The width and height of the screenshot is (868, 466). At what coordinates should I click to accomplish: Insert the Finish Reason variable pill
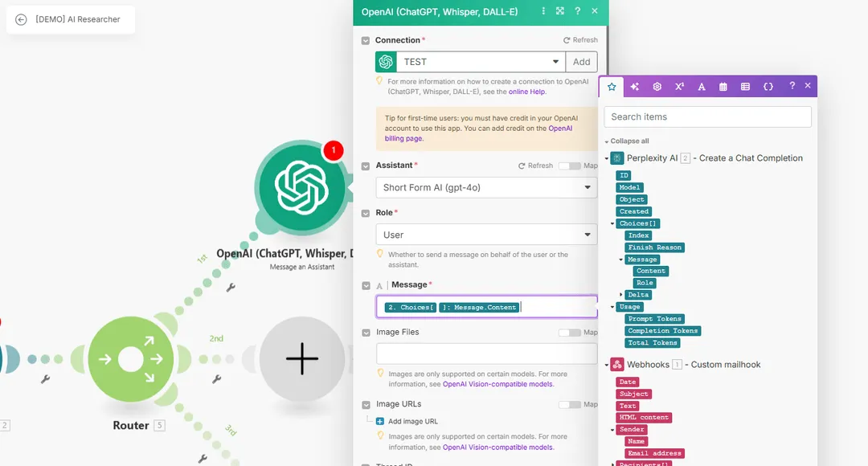pos(654,247)
